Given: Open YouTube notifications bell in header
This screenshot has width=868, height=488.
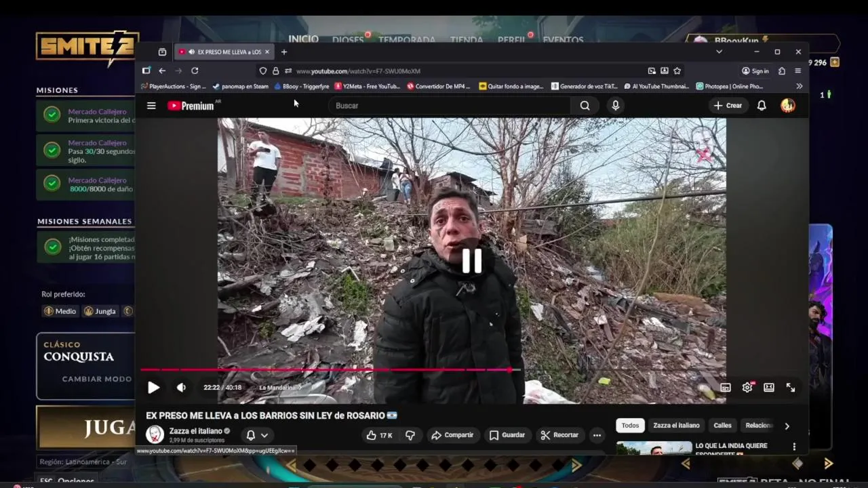Looking at the screenshot, I should [762, 106].
